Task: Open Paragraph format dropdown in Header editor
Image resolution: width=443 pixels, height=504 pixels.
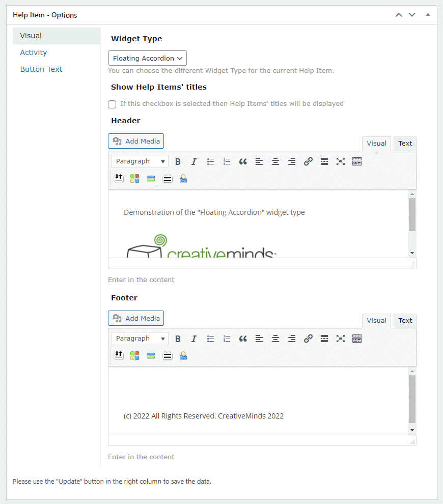Action: pos(140,161)
